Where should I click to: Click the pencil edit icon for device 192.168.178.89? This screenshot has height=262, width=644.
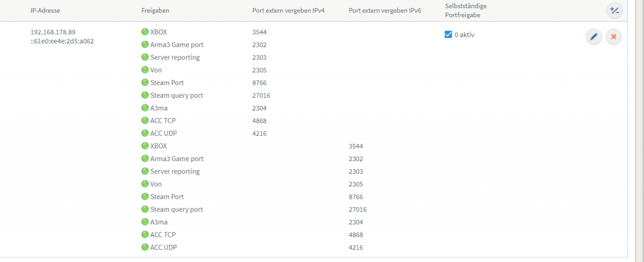(x=594, y=37)
